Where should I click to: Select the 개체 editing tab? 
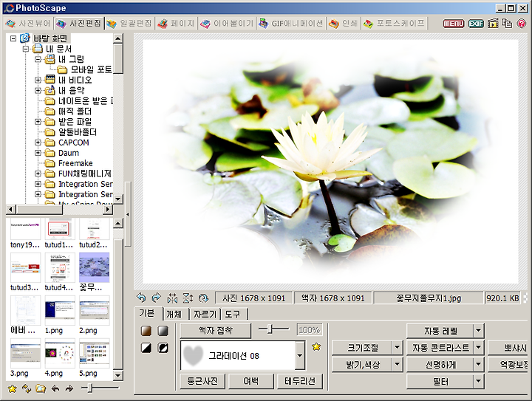175,315
